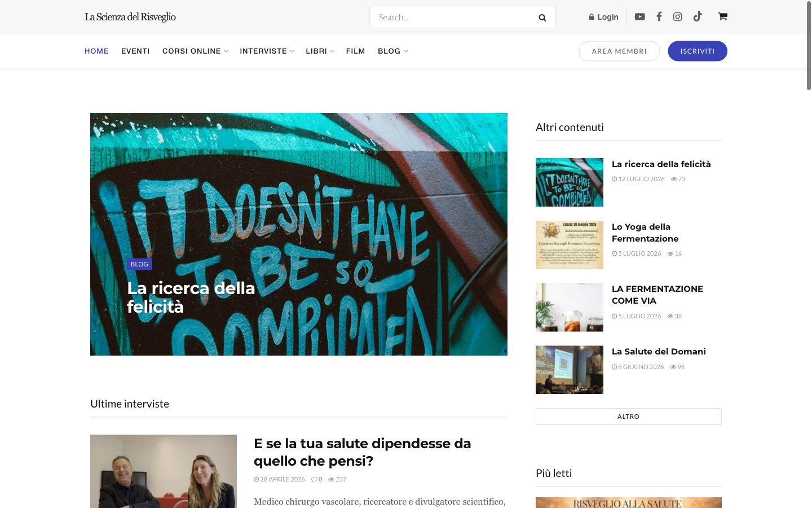Click the Altro button in sidebar
The image size is (812, 508).
pyautogui.click(x=629, y=417)
